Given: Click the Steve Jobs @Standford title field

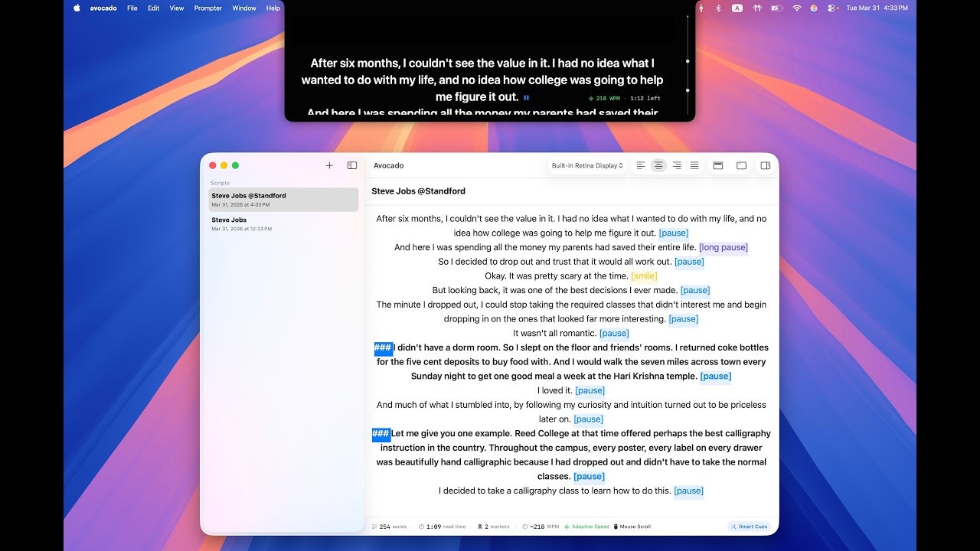Looking at the screenshot, I should [419, 191].
